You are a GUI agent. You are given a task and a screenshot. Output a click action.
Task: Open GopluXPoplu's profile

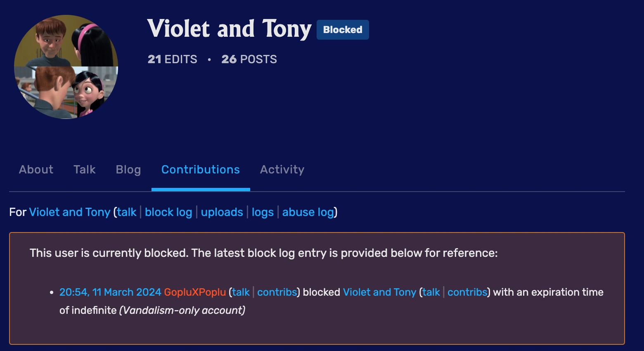point(194,292)
